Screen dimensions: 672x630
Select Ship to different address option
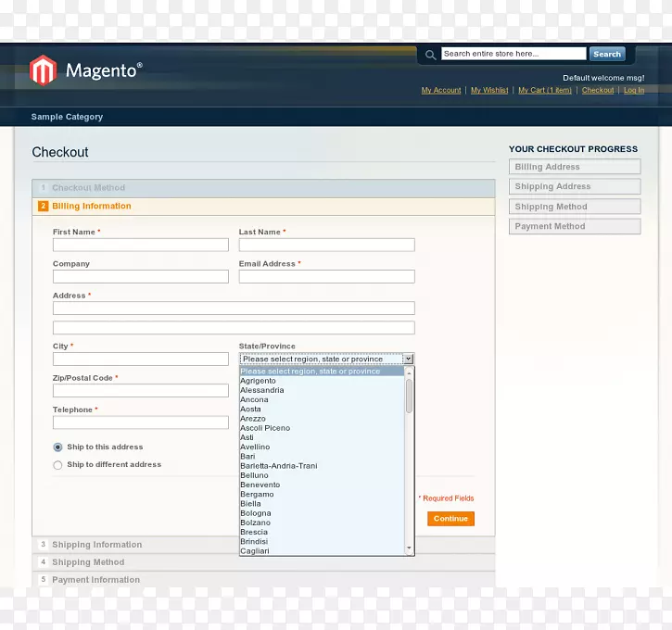58,465
